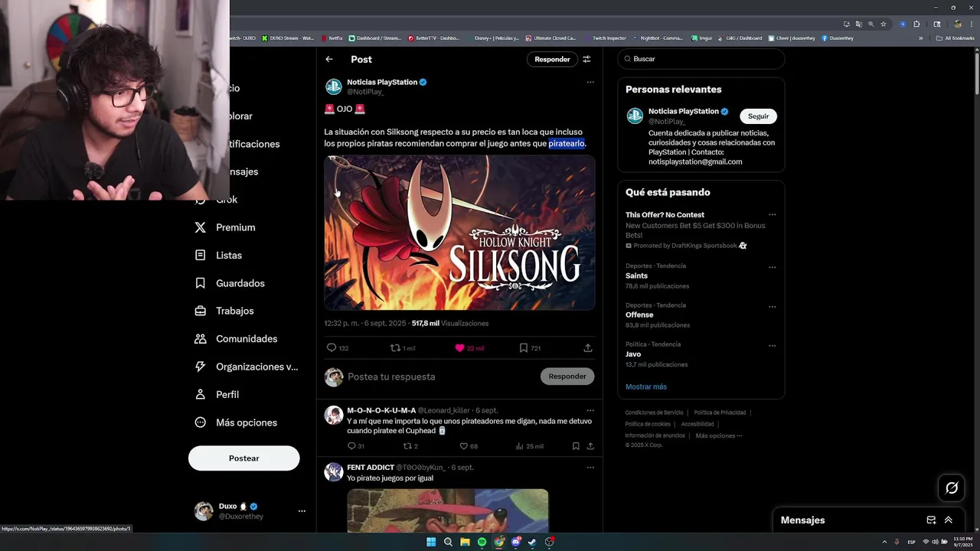Open account menu dots next to Duxo

[302, 511]
